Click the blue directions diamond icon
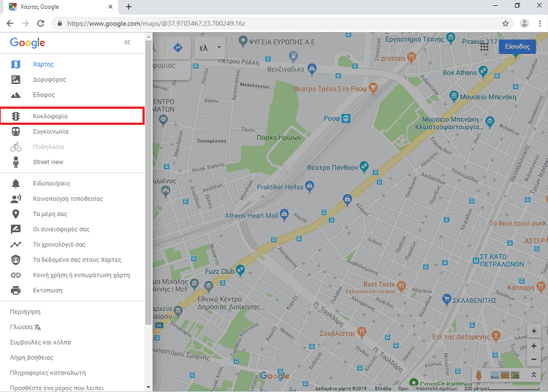The image size is (548, 392). 178,47
